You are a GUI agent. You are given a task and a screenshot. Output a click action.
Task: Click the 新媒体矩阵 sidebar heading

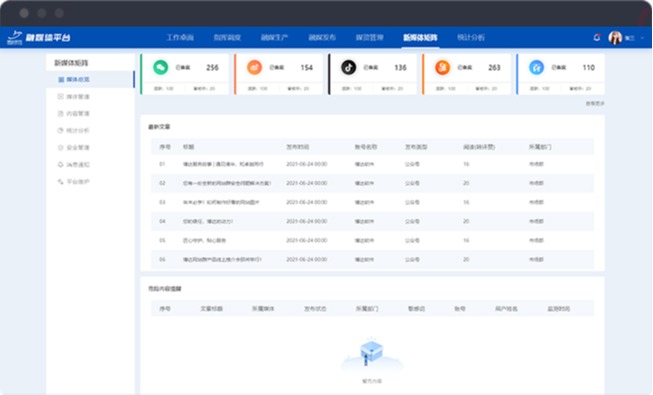pos(71,63)
